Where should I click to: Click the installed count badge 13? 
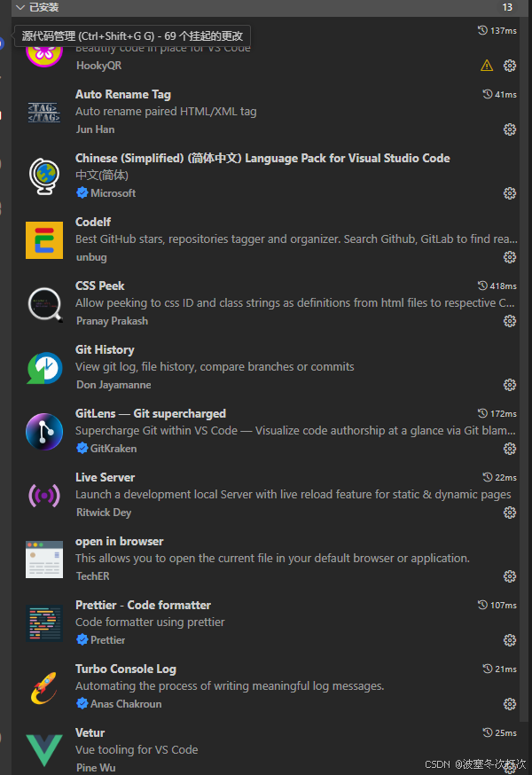click(x=507, y=7)
